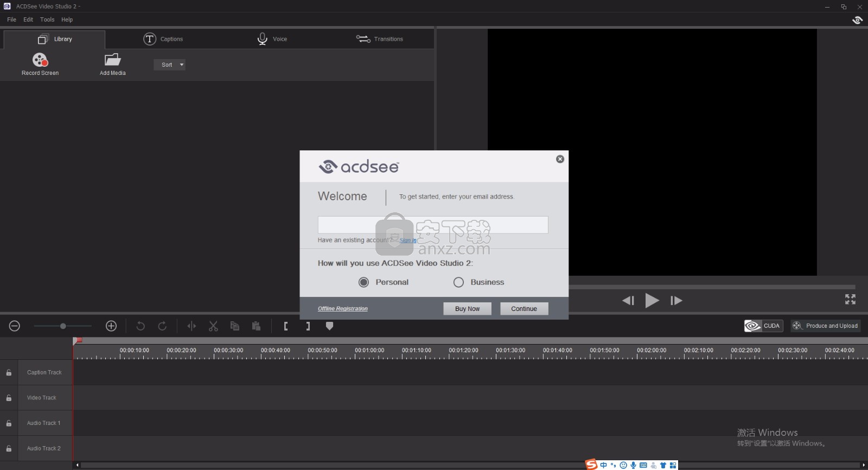
Task: Open the File menu
Action: 11,20
